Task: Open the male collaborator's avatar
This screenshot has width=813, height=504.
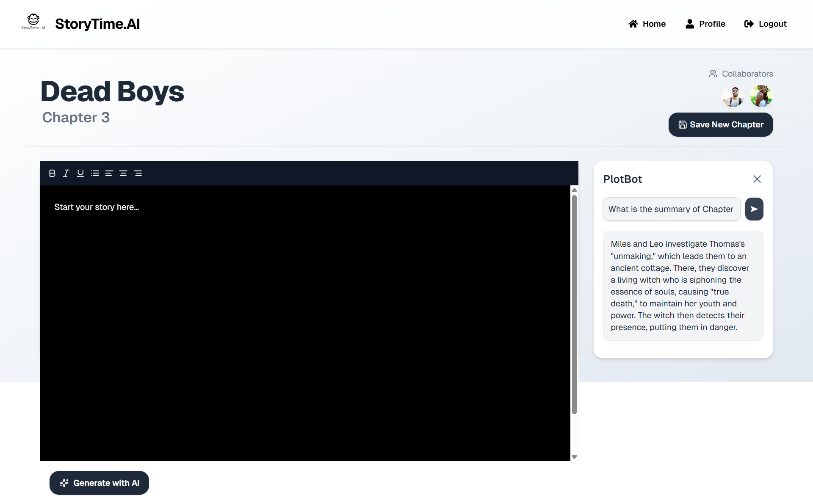Action: point(733,96)
